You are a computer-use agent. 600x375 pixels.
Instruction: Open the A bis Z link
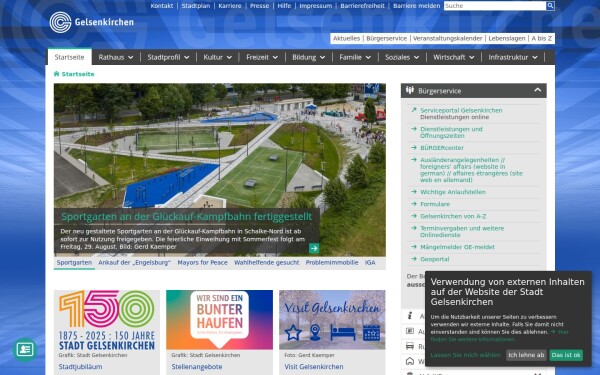click(x=541, y=38)
